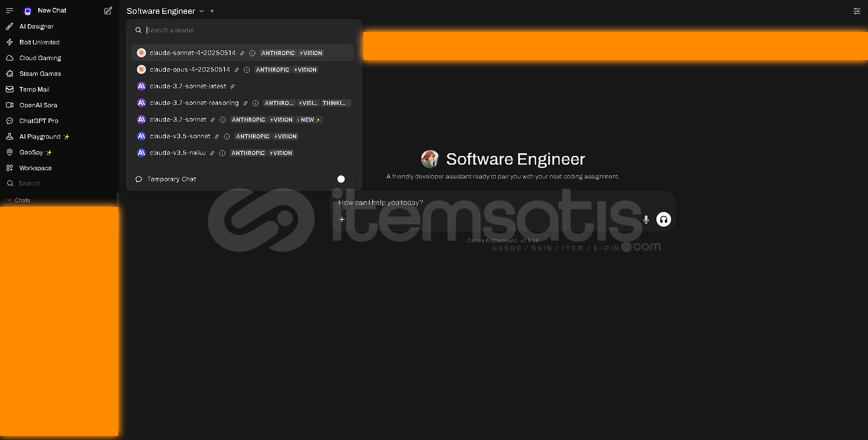Viewport: 868px width, 440px height.
Task: Click the How can I help you today input
Action: (504, 203)
